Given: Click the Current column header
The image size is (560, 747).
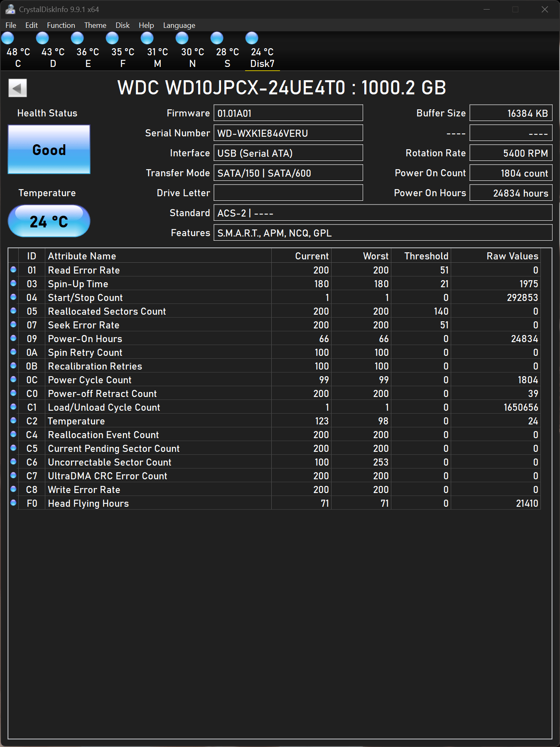Looking at the screenshot, I should [x=301, y=256].
